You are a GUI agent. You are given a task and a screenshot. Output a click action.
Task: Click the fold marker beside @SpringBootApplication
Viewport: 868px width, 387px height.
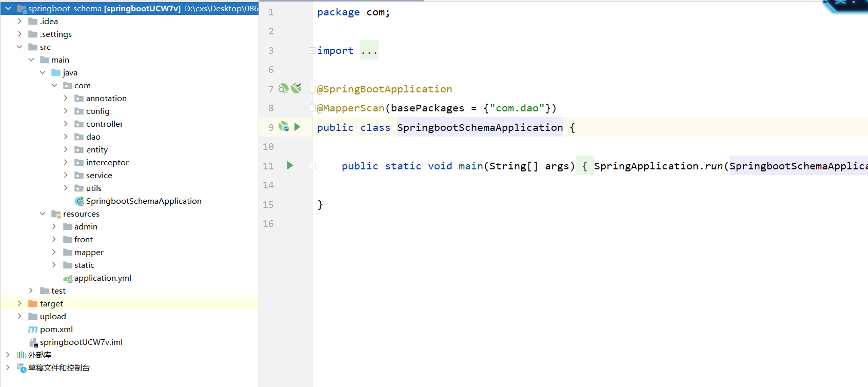tap(312, 89)
